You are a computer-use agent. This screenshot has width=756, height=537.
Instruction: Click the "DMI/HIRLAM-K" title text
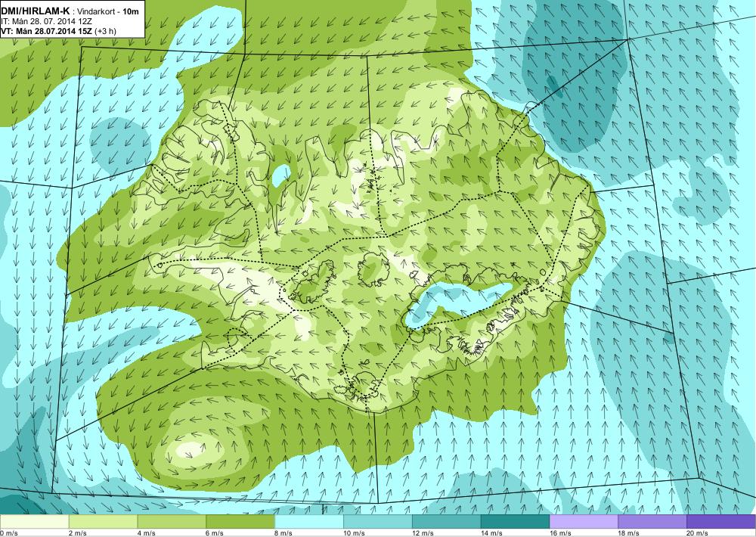pyautogui.click(x=36, y=11)
